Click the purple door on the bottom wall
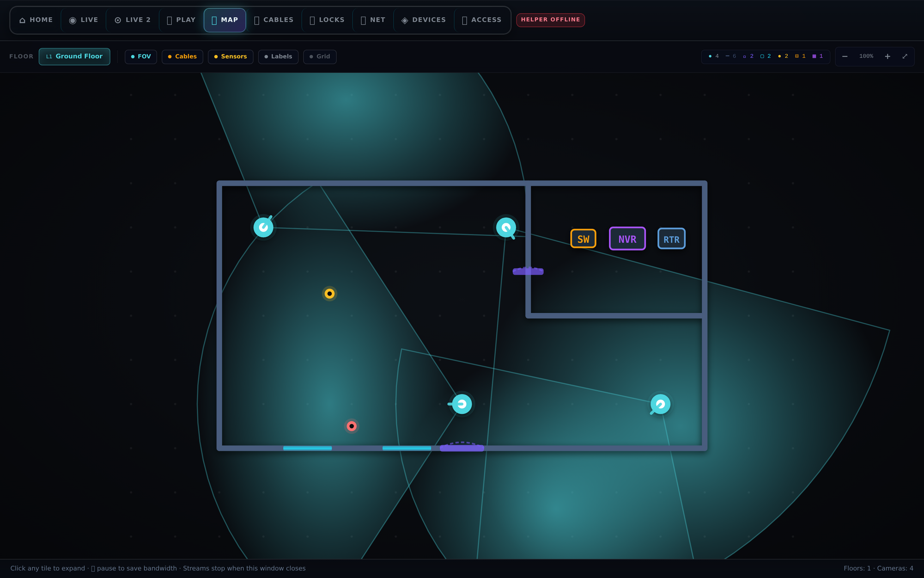This screenshot has height=578, width=924. 462,447
